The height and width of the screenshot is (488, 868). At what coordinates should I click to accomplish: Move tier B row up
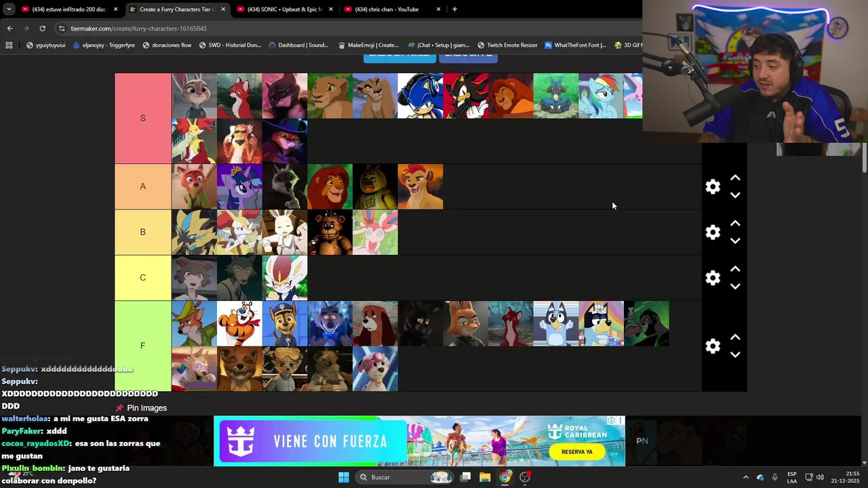(x=735, y=224)
